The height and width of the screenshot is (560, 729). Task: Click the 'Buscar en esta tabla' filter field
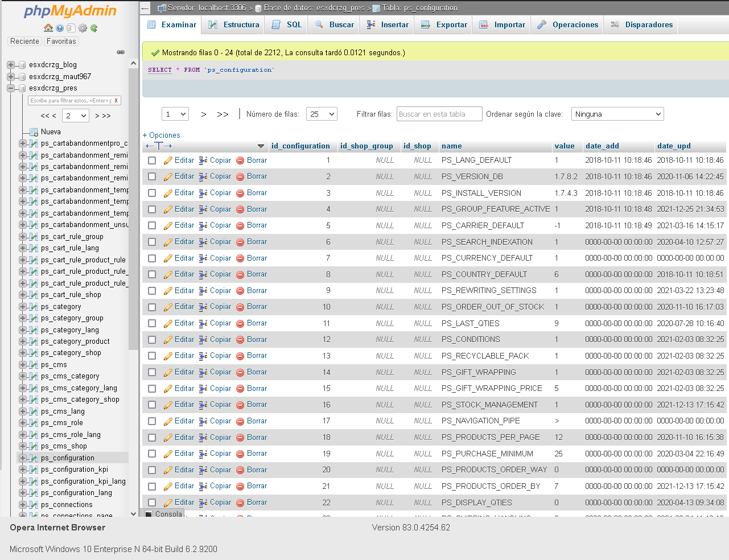[439, 114]
